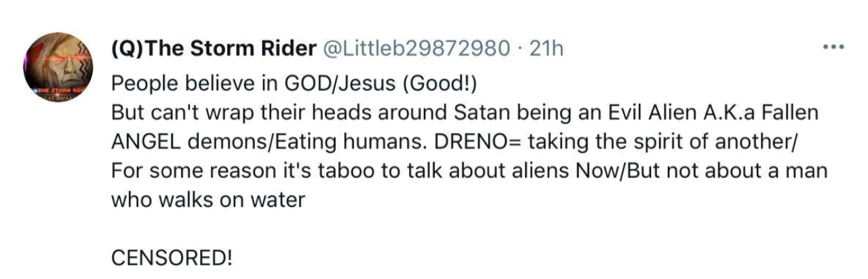
Task: Click the "who walks on water" line
Action: point(208,201)
